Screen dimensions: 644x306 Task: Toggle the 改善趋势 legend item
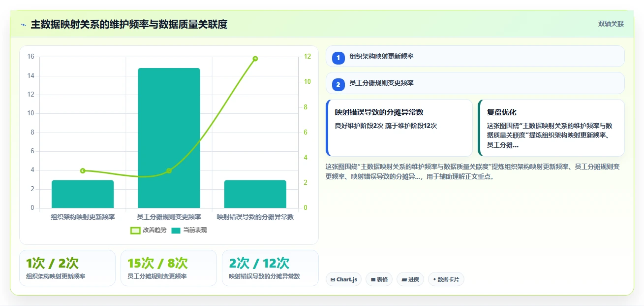tap(148, 230)
